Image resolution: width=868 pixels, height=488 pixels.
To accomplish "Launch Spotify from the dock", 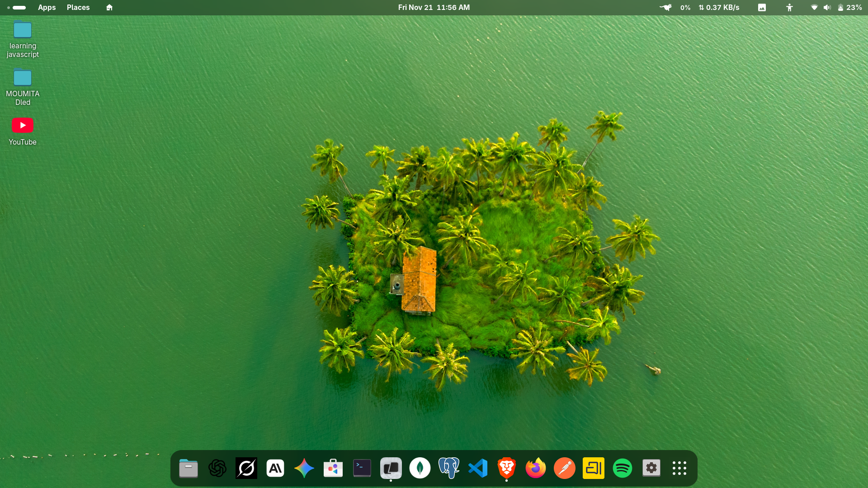I will [623, 468].
